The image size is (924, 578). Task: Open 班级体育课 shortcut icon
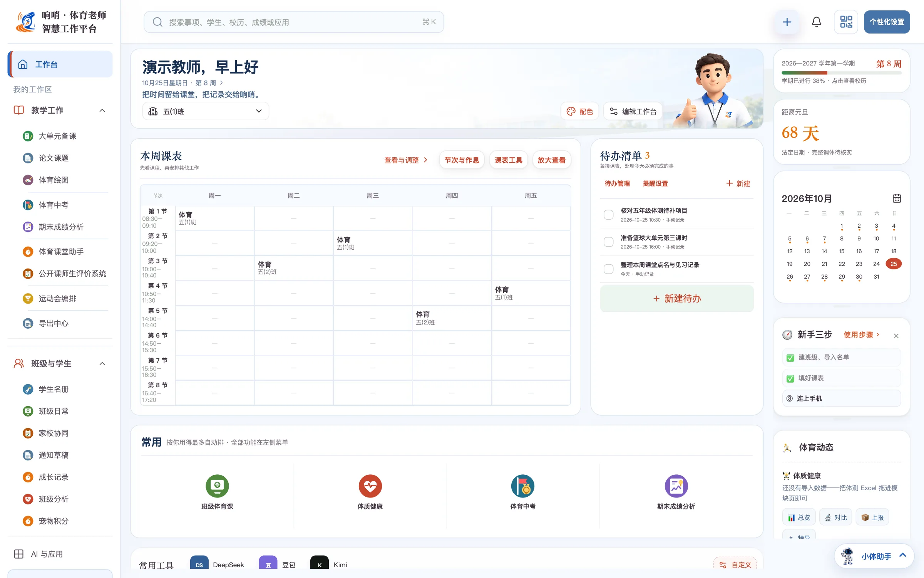pyautogui.click(x=217, y=486)
